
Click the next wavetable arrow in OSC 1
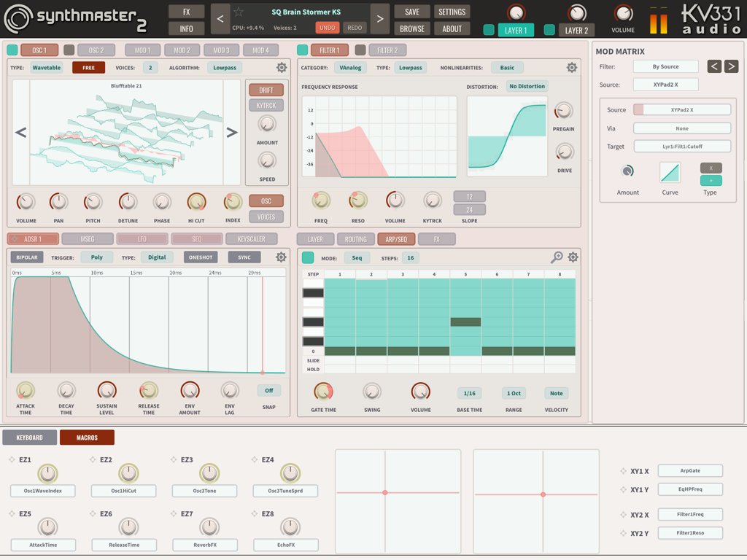232,132
